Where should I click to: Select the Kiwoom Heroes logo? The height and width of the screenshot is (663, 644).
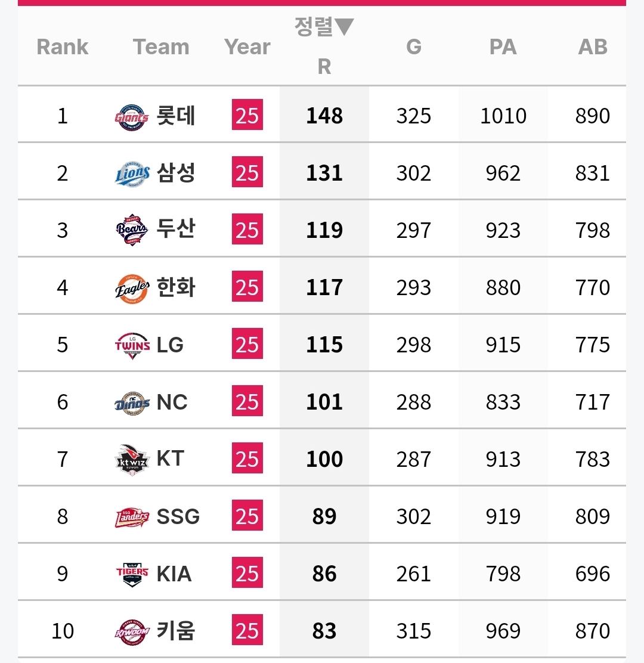[132, 631]
